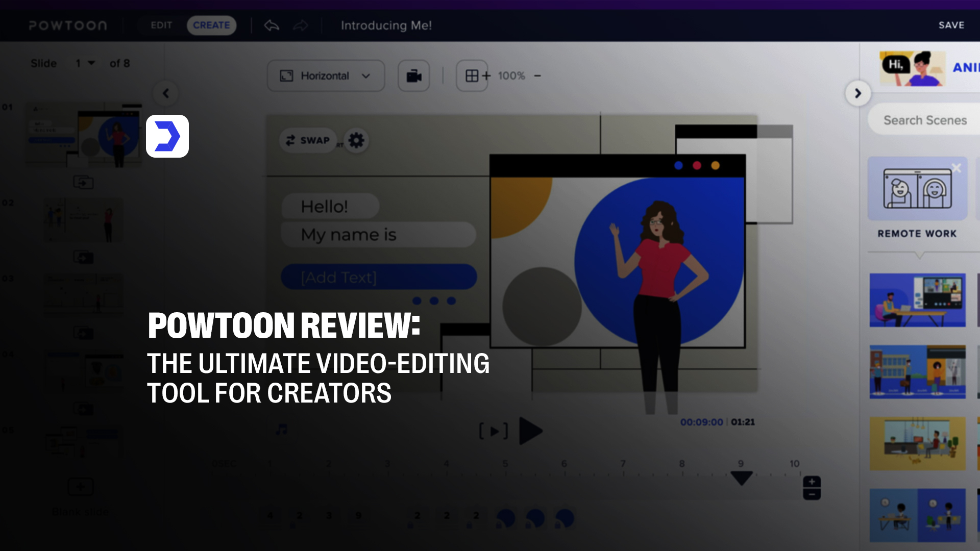
Task: Open the Horizontal orientation dropdown
Action: [x=326, y=76]
